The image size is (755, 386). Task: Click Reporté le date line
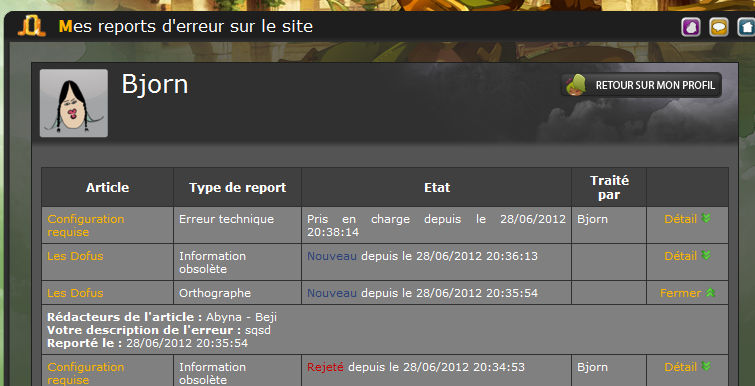click(147, 343)
